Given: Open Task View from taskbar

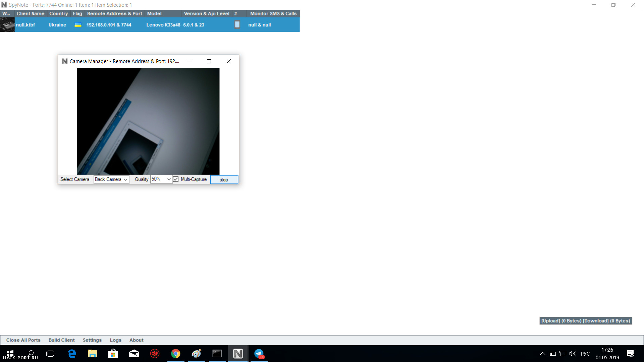Looking at the screenshot, I should tap(50, 354).
